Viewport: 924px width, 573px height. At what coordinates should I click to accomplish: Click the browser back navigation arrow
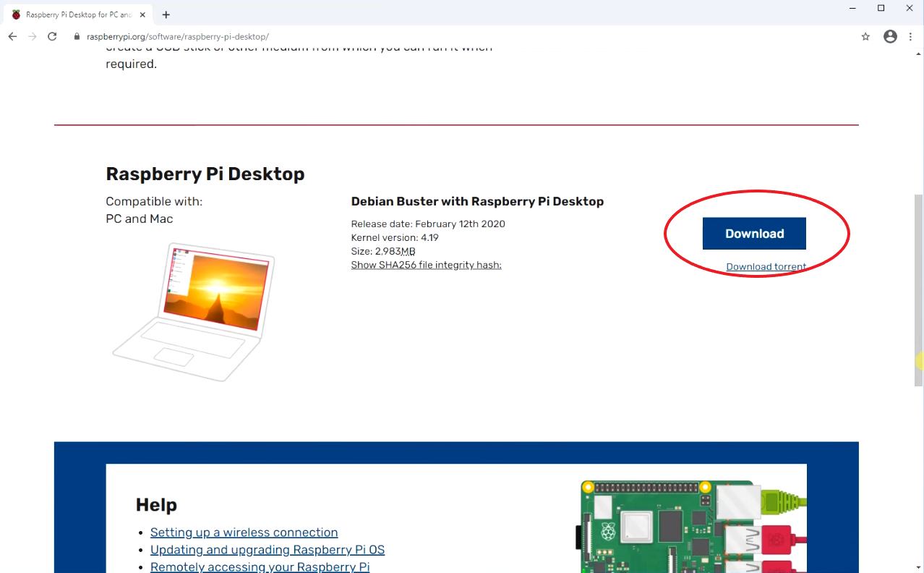point(12,36)
